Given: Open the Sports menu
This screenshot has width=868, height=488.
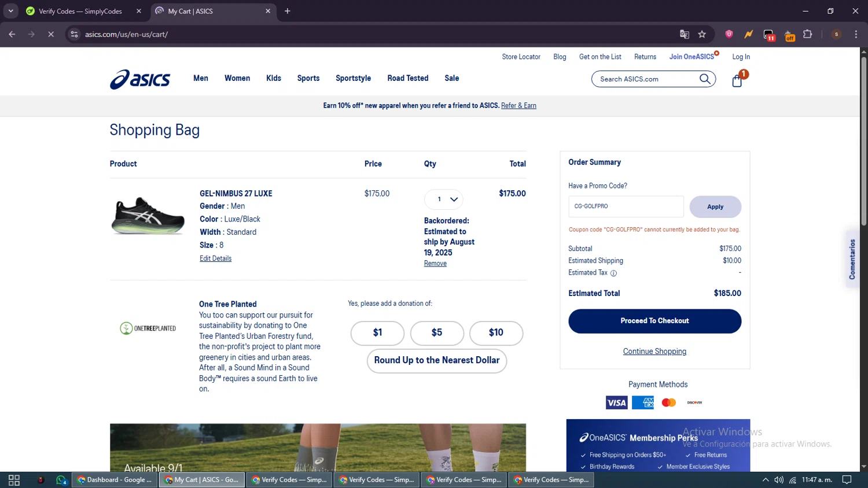Looking at the screenshot, I should click(x=308, y=78).
